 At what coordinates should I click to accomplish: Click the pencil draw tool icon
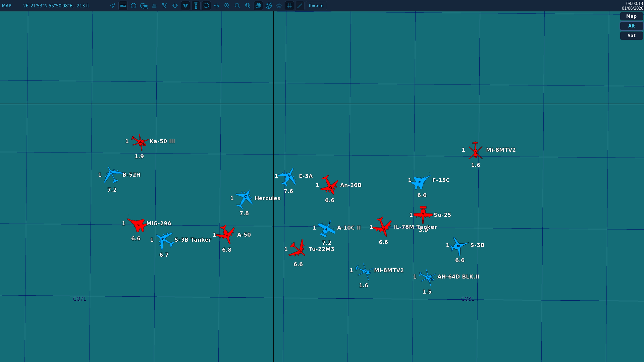pyautogui.click(x=300, y=6)
